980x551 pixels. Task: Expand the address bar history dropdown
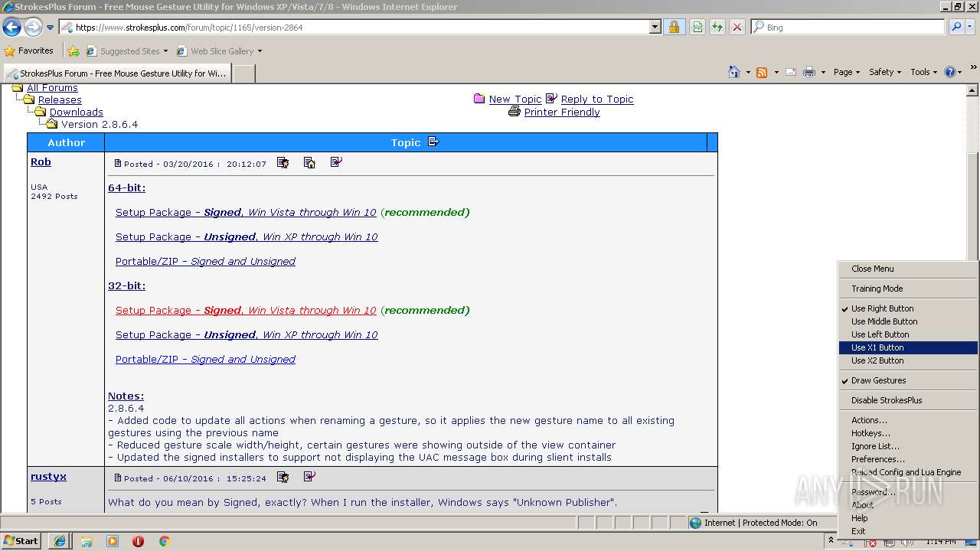655,27
